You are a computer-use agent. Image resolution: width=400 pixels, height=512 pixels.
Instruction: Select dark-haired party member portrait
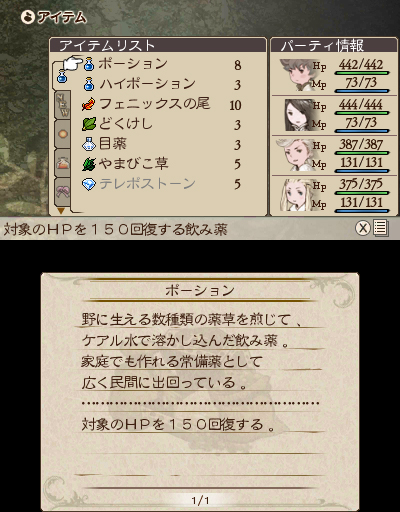pyautogui.click(x=299, y=115)
